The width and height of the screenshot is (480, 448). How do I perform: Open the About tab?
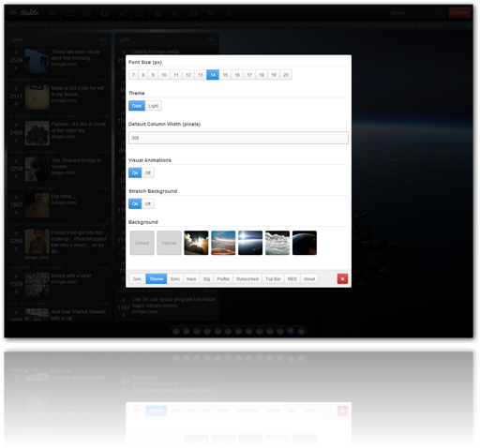[x=309, y=278]
